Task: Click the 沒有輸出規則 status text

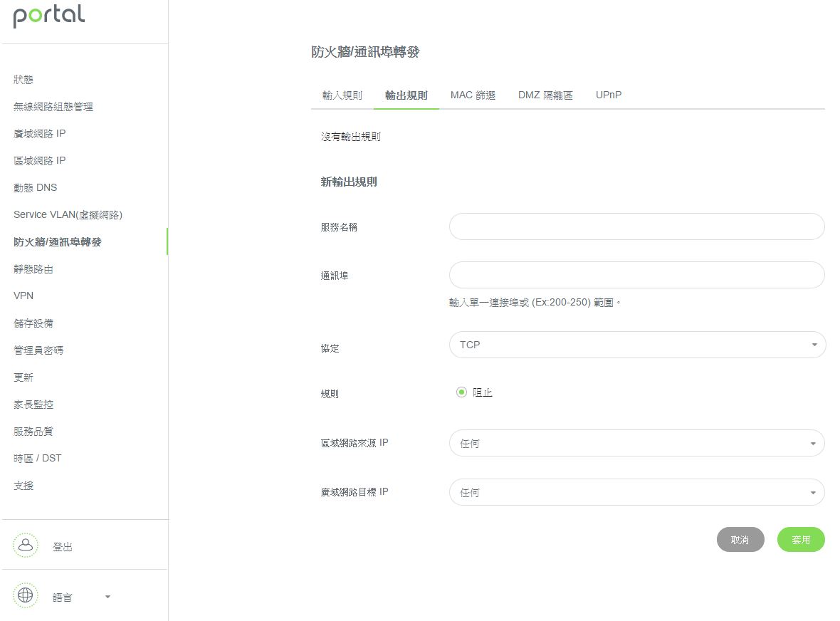Action: pyautogui.click(x=350, y=137)
